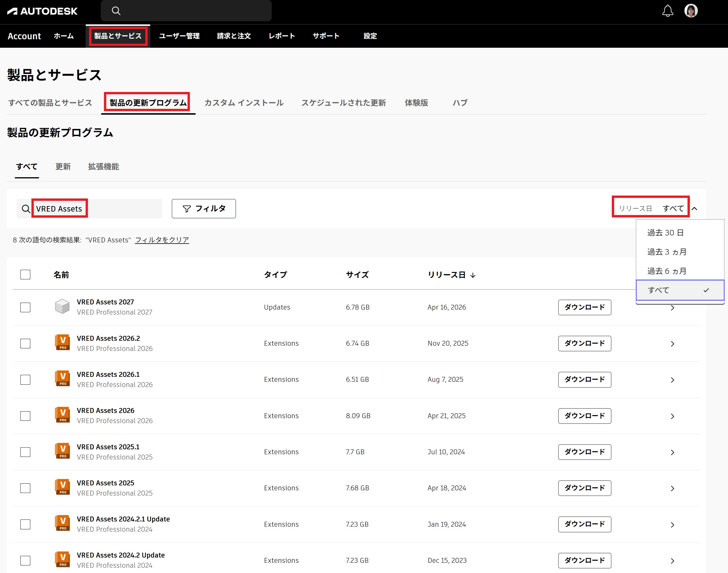Switch to カスタム インストール tab
The width and height of the screenshot is (728, 573).
tap(244, 103)
